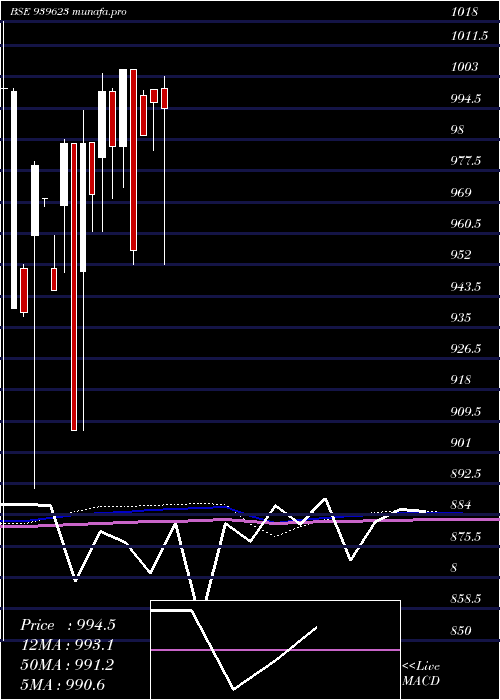Select the 960.5 price axis label
Image resolution: width=500 pixels, height=700 pixels.
pos(466,224)
